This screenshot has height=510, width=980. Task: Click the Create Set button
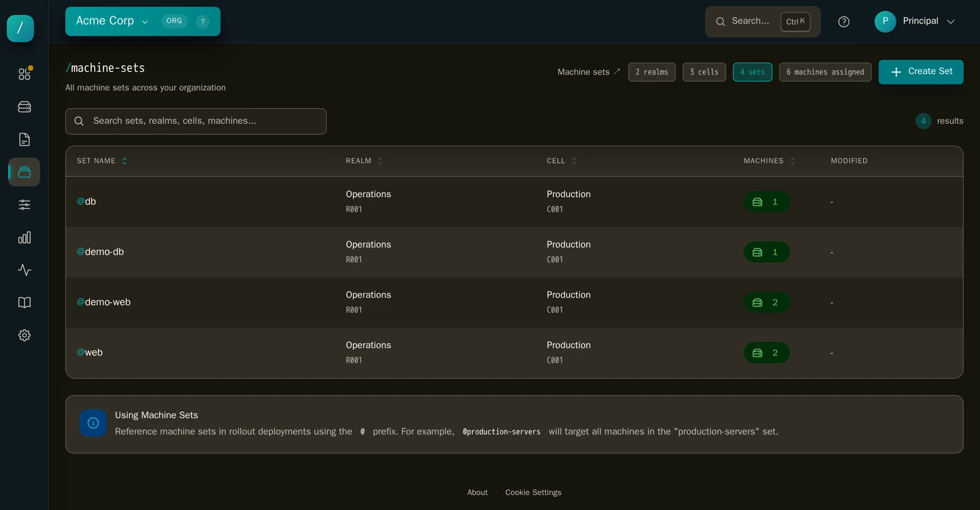[x=921, y=72]
